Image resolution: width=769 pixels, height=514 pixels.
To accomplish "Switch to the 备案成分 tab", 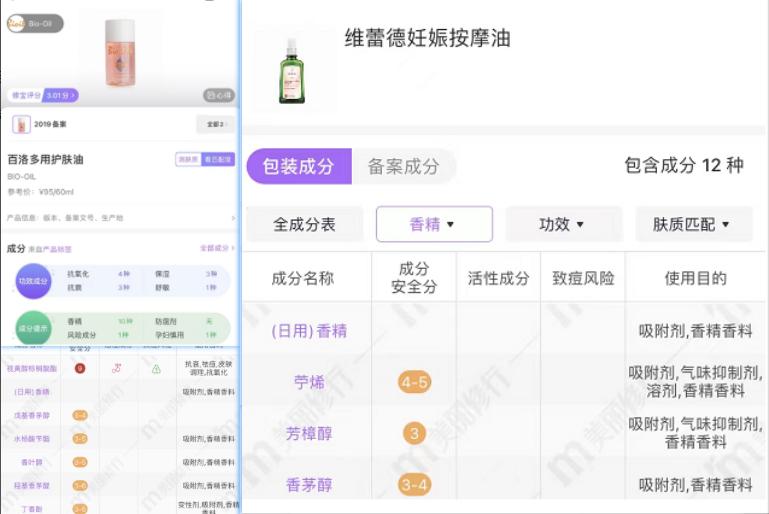I will 404,166.
